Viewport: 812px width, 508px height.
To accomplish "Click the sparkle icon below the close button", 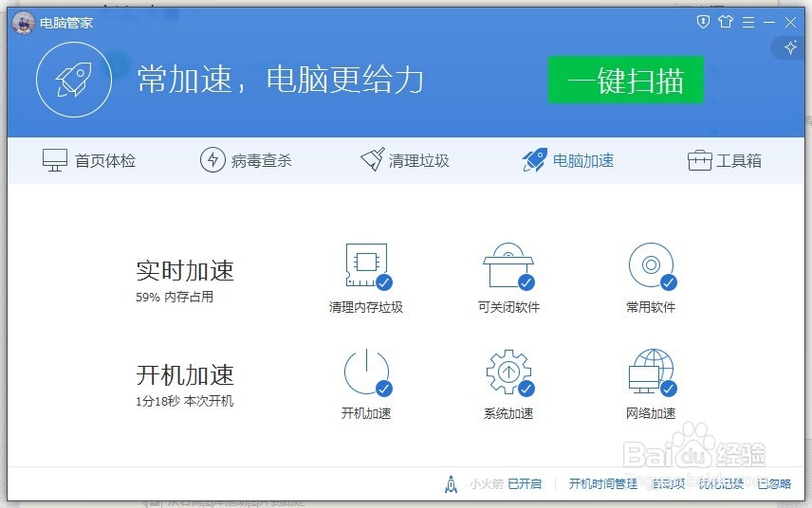I will point(791,47).
